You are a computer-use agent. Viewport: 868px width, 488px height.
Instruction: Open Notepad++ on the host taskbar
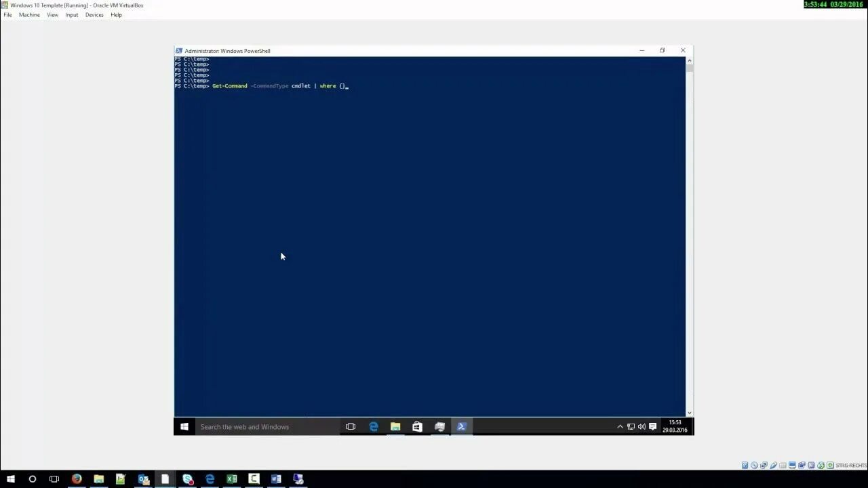(121, 479)
